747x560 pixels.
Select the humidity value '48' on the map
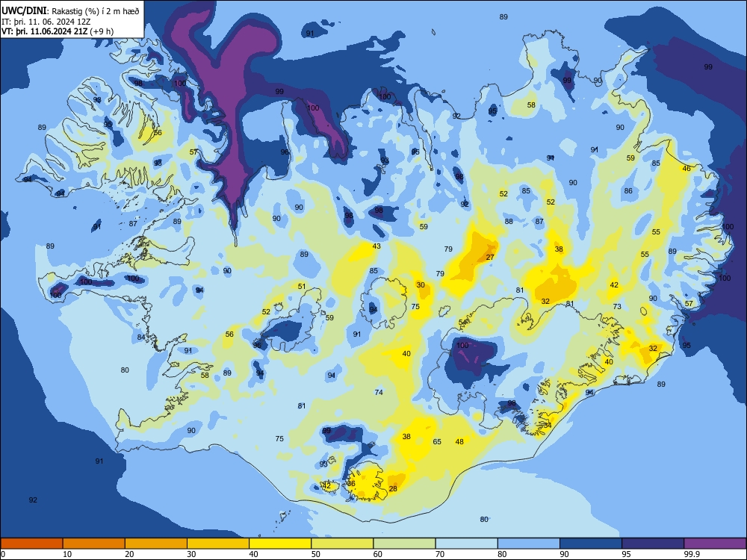point(459,441)
